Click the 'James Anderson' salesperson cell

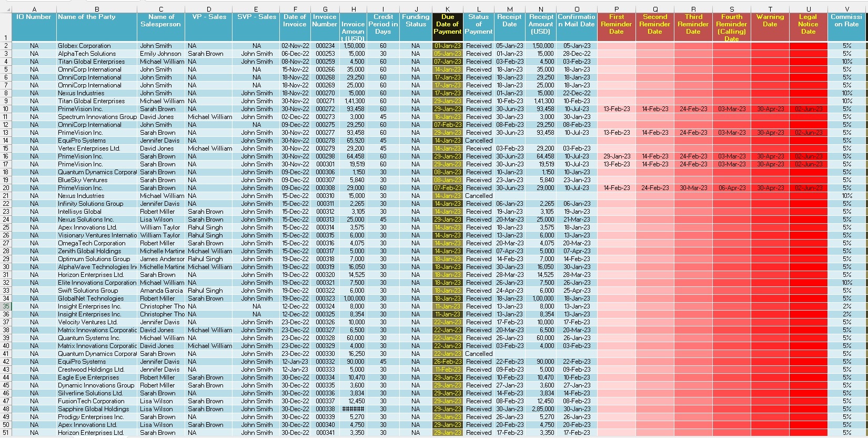coord(161,259)
